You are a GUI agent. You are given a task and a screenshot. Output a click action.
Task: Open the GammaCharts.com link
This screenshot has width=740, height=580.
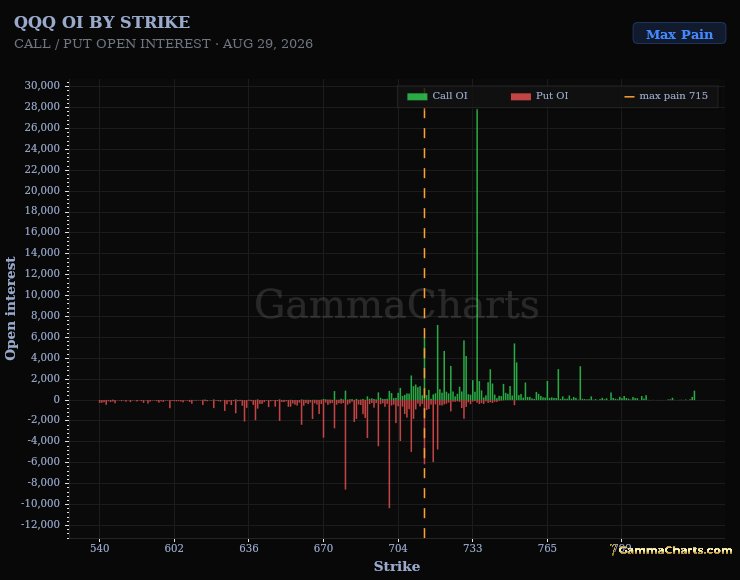671,550
